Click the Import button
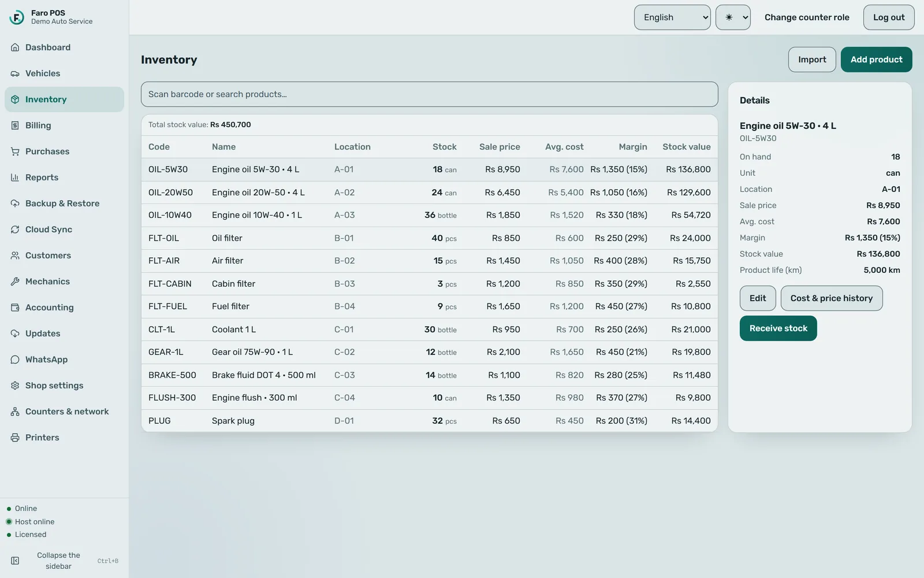Viewport: 924px width, 578px height. pyautogui.click(x=812, y=60)
